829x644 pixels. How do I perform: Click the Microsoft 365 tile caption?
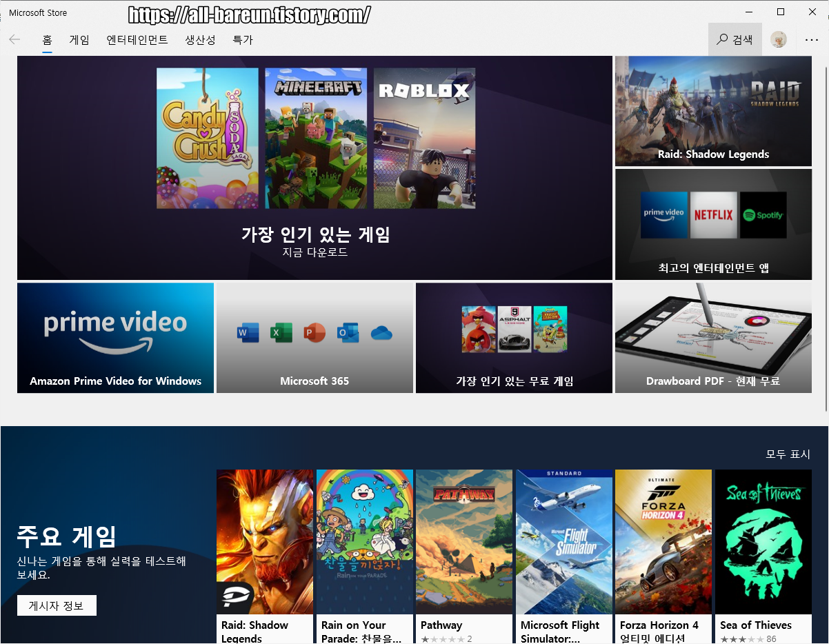pos(314,381)
